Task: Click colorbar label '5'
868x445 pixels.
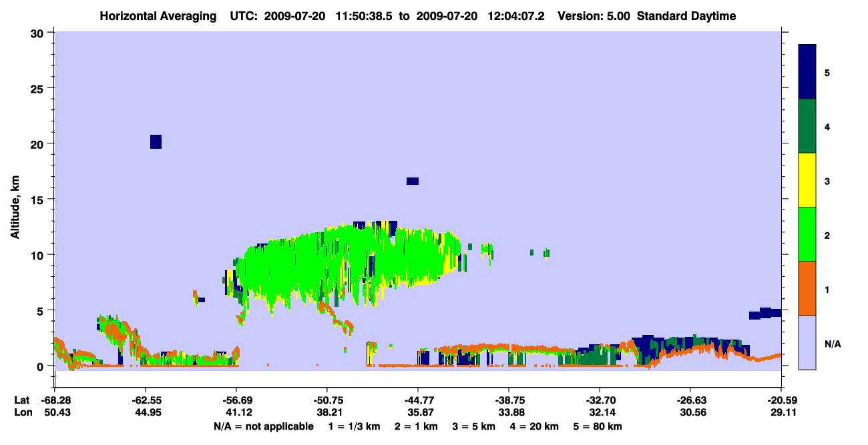Action: coord(827,72)
